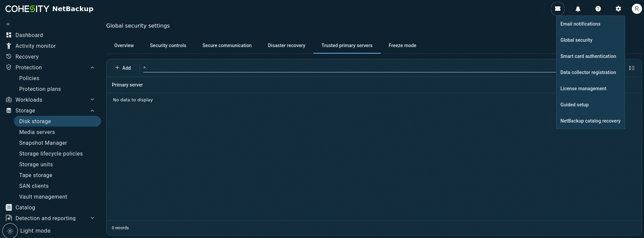Open Policies under Protection
The width and height of the screenshot is (644, 238).
click(29, 78)
